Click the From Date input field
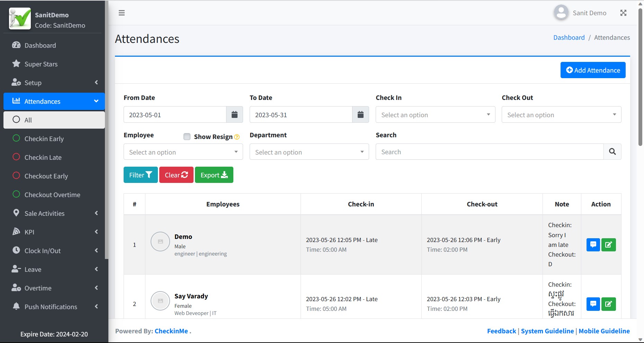Viewport: 644px width, 343px height. point(175,114)
